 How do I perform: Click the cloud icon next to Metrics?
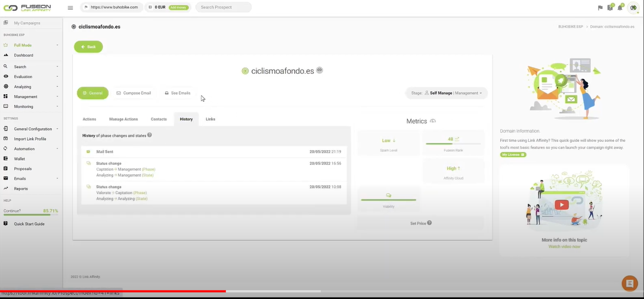[x=432, y=121]
